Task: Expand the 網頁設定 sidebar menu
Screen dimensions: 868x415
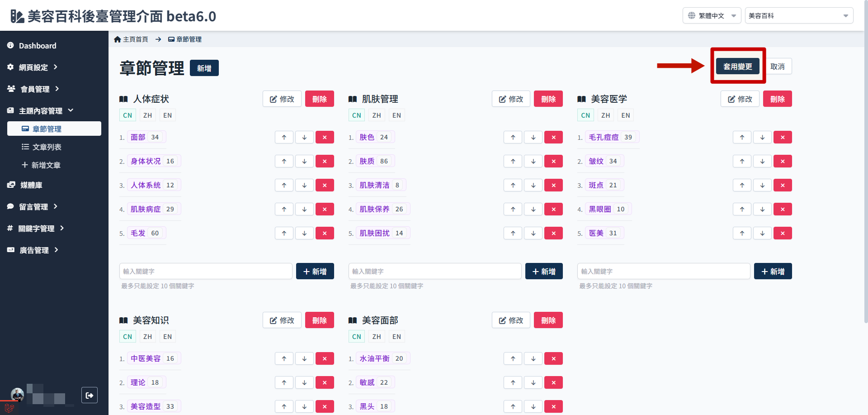Action: pos(33,67)
